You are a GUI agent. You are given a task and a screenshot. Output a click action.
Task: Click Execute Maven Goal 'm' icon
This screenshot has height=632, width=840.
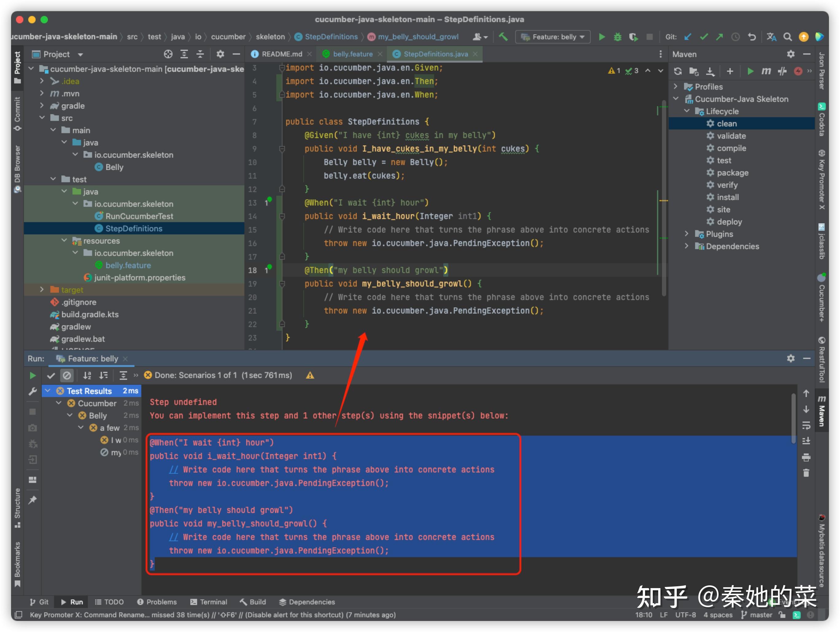pos(766,71)
